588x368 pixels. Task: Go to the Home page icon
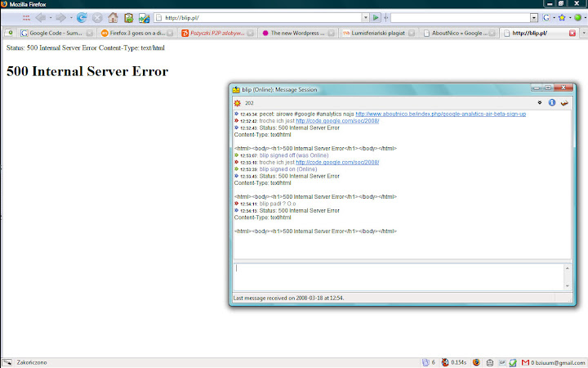coord(113,18)
